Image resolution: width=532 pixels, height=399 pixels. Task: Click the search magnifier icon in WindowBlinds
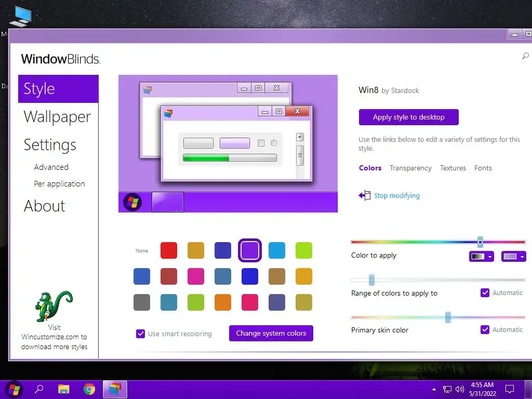525,56
